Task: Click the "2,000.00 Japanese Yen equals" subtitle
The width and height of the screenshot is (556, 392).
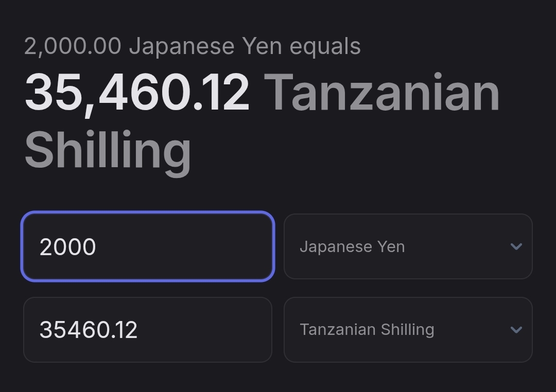Action: (192, 46)
